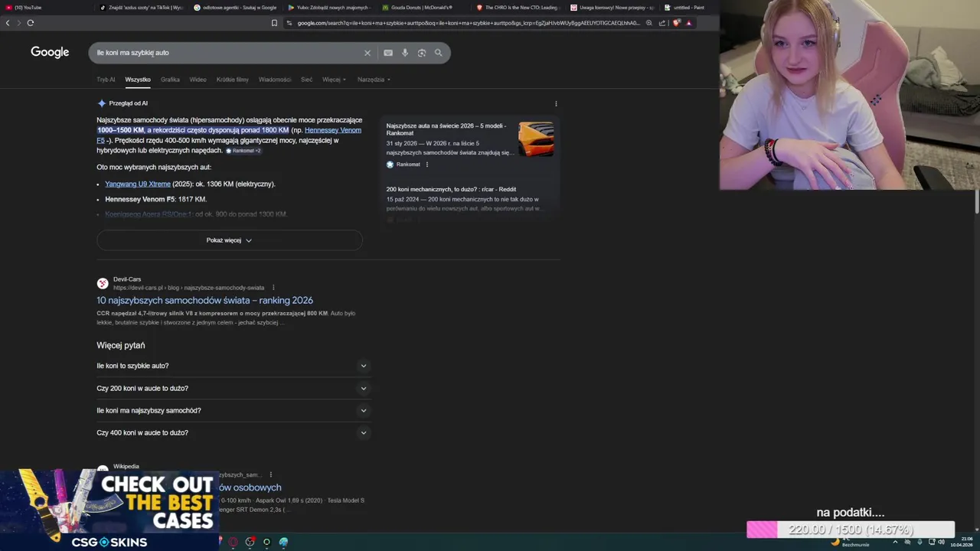
Task: Click the Google logo
Action: (50, 52)
